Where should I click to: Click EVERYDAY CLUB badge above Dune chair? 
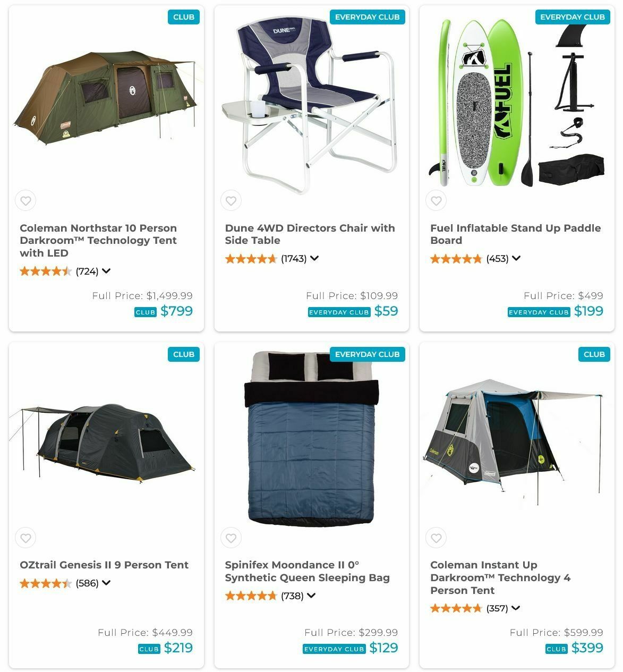point(367,17)
